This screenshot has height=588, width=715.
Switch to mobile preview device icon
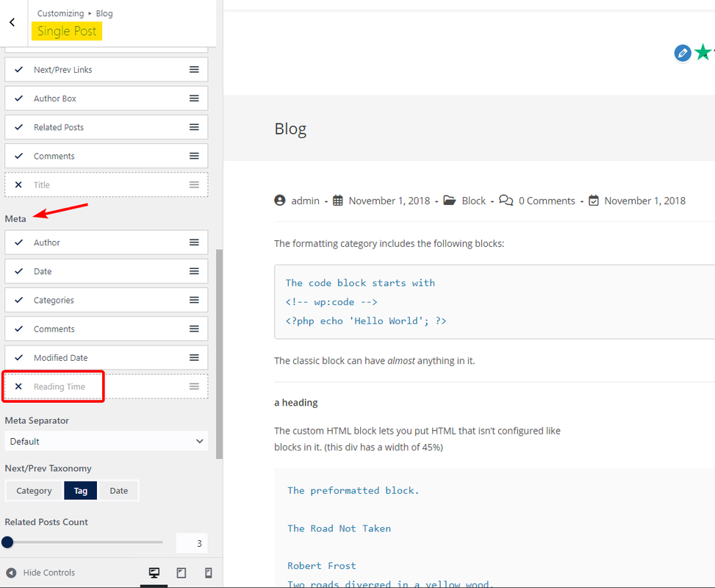209,573
